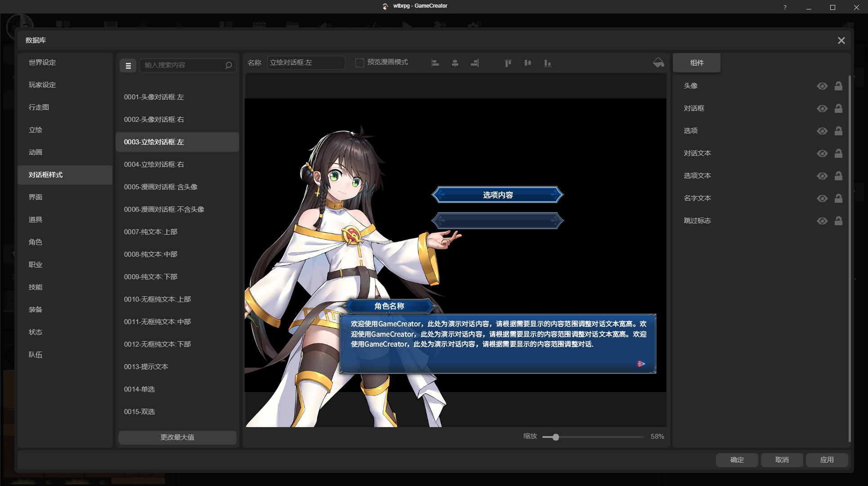868x486 pixels.
Task: Open 队伍 category
Action: click(65, 355)
